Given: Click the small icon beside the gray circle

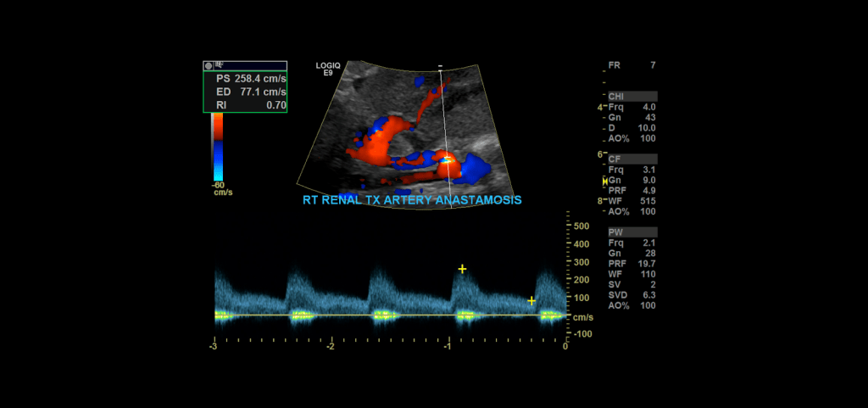Looking at the screenshot, I should coord(219,64).
